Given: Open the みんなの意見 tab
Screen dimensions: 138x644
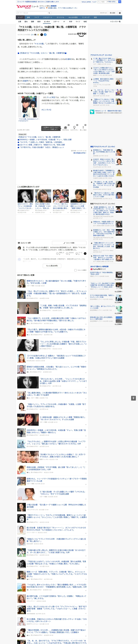Looking at the screenshot, I should point(73,17).
